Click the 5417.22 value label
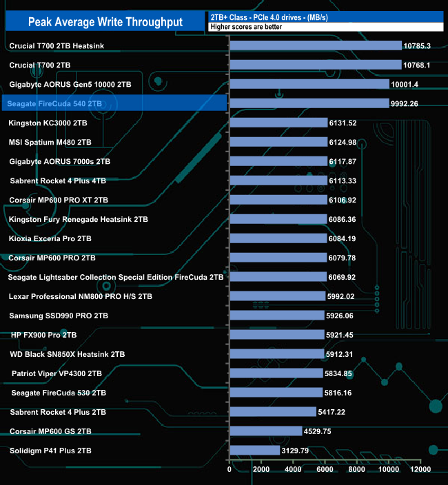448x485 pixels. coord(332,412)
